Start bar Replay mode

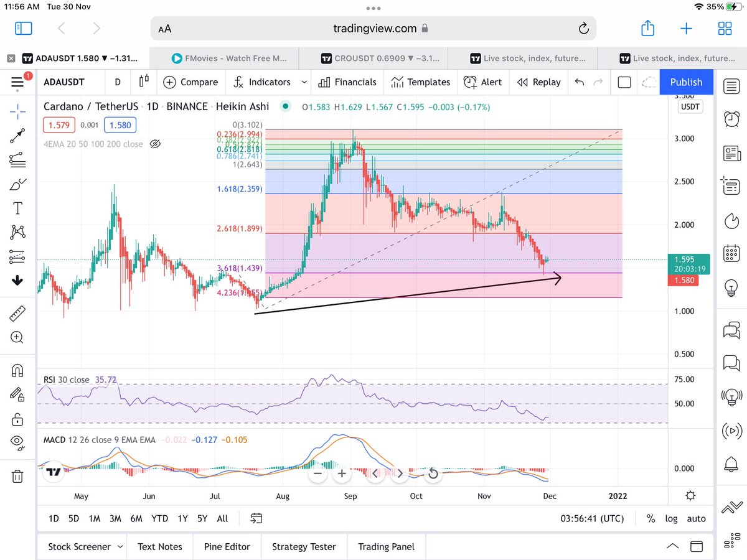pyautogui.click(x=538, y=82)
